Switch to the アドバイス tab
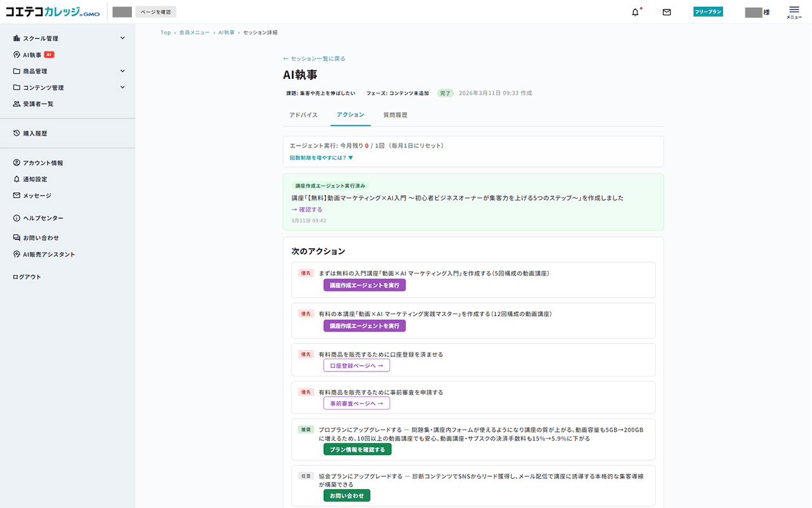The width and height of the screenshot is (812, 508). click(303, 115)
